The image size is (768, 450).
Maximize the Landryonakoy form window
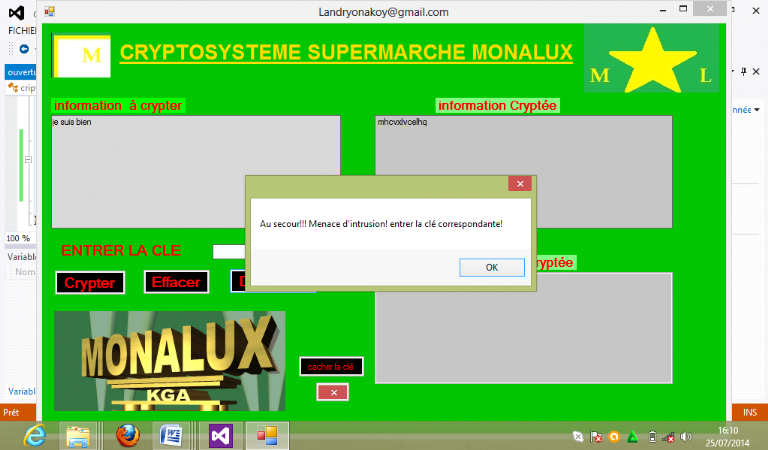[683, 9]
